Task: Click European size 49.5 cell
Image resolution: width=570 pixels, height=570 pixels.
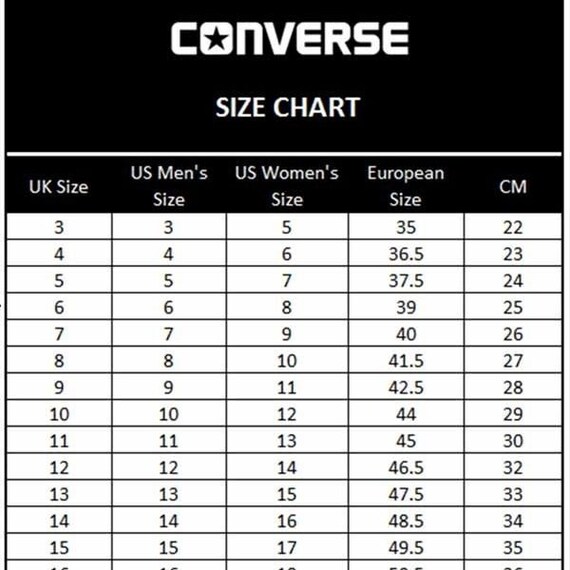Action: [406, 547]
